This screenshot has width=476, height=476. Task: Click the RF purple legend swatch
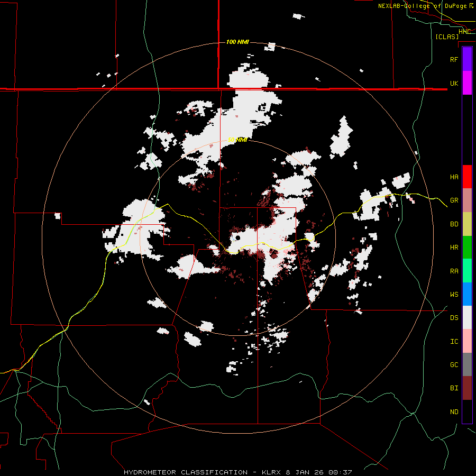[x=467, y=59]
